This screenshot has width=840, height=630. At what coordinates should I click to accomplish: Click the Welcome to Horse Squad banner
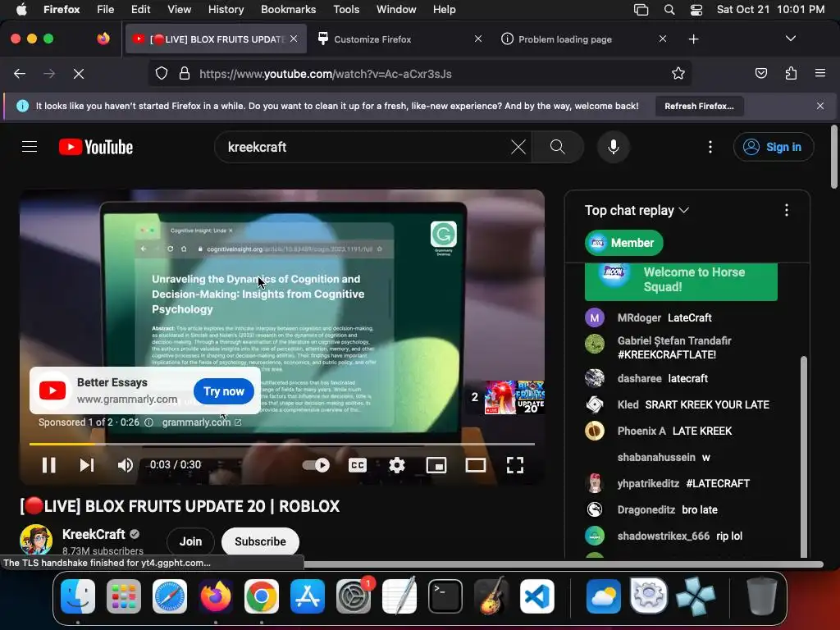tap(681, 281)
